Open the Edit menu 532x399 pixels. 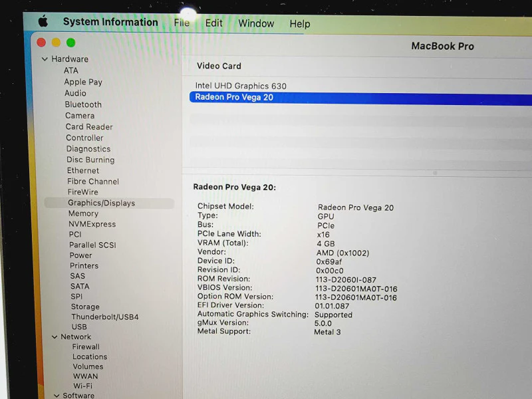[x=213, y=23]
